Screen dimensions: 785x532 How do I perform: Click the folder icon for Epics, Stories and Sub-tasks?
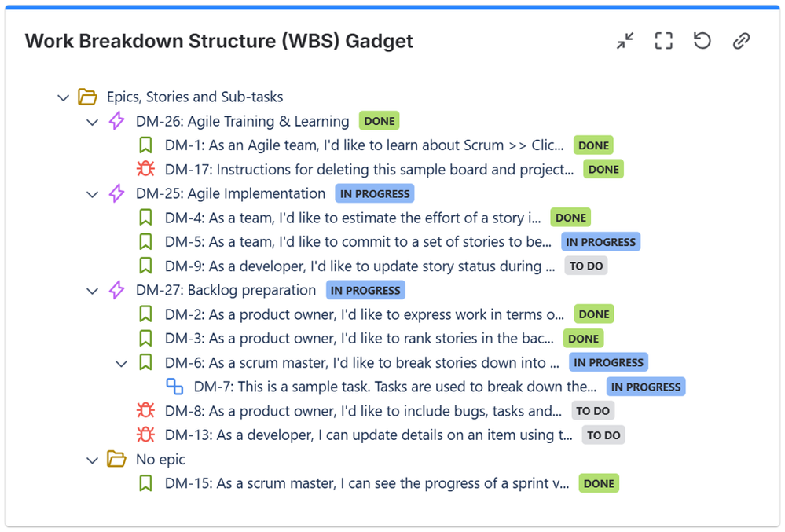pyautogui.click(x=87, y=96)
